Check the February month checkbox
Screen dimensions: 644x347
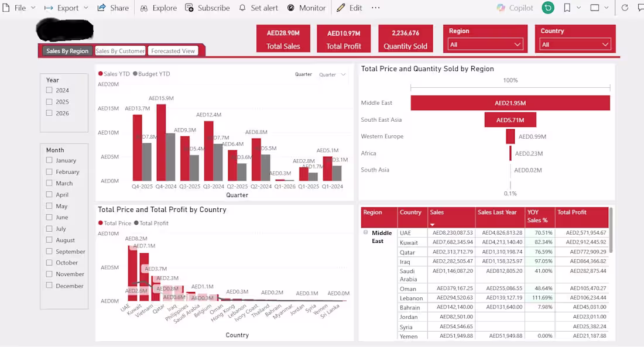coord(49,171)
